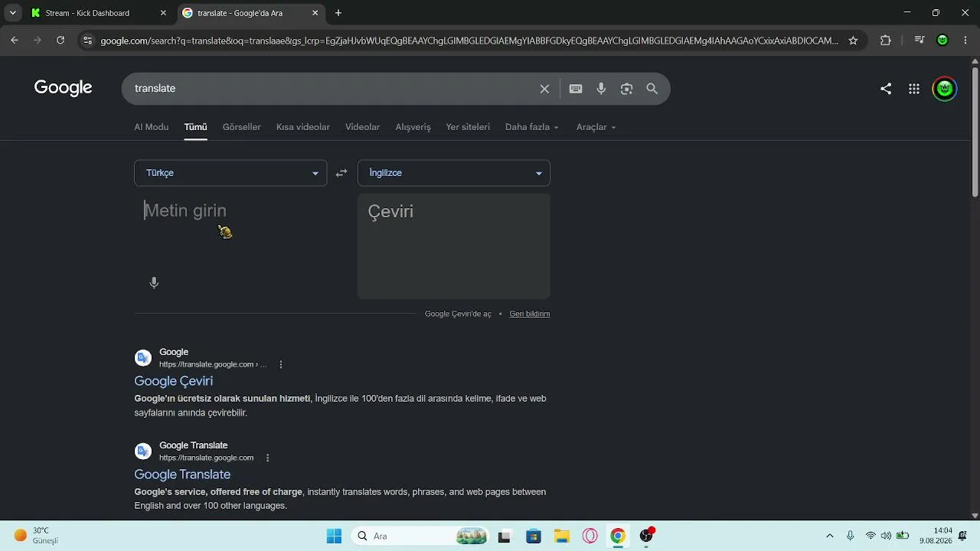Open the Türkçe source language dropdown

pos(230,173)
